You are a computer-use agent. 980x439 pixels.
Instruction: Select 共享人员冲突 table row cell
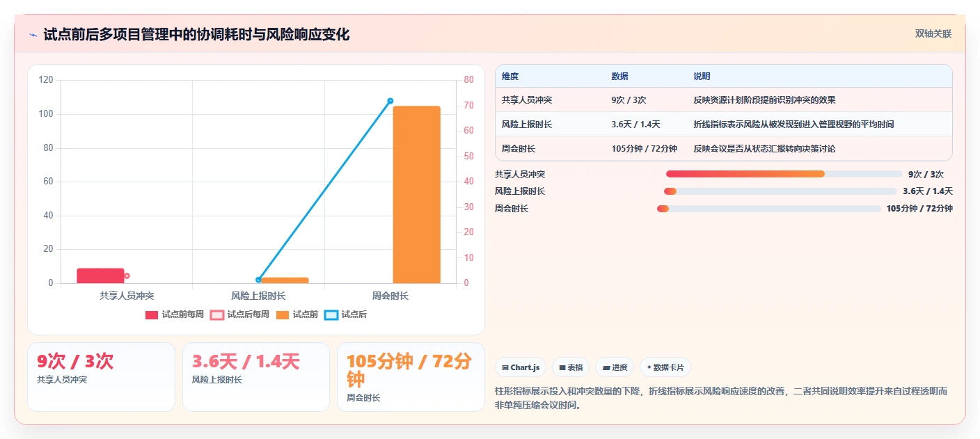527,100
